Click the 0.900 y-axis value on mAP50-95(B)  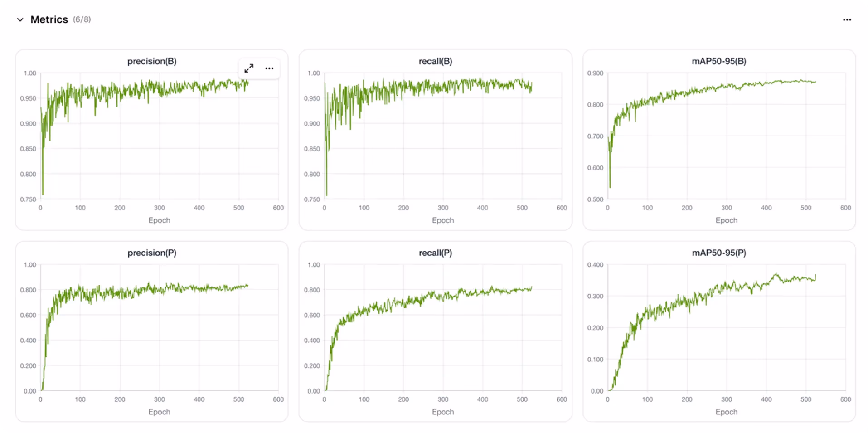click(x=595, y=73)
